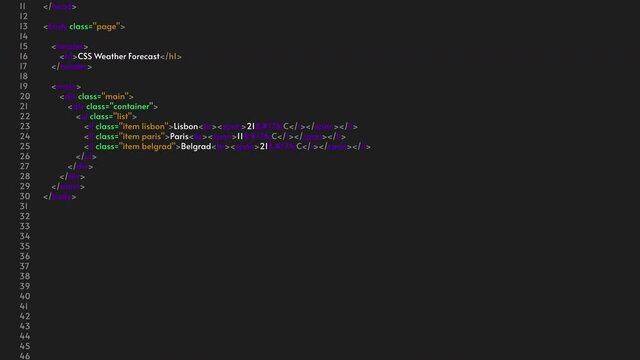Viewport: 640px width, 360px height.
Task: Click the closing header tag on line 17
Action: pos(71,67)
